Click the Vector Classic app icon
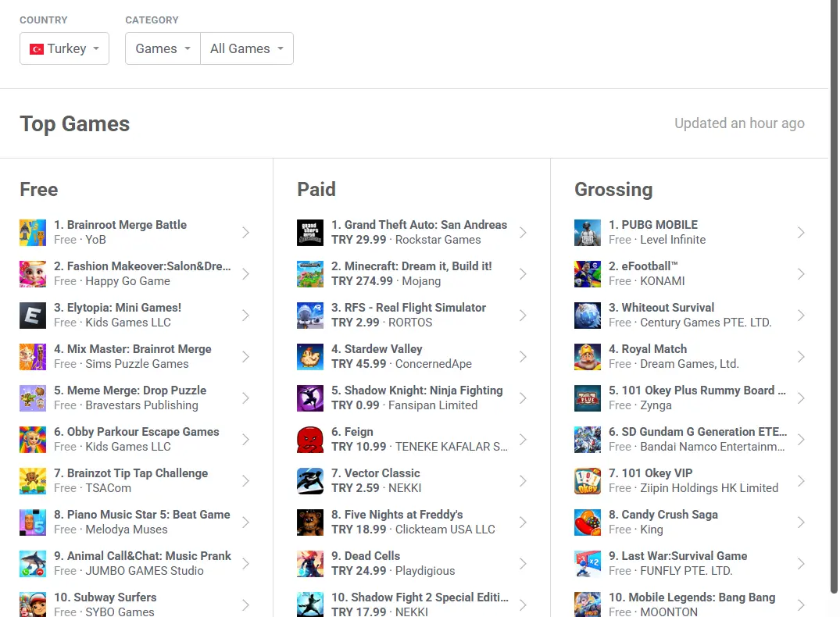 [310, 481]
